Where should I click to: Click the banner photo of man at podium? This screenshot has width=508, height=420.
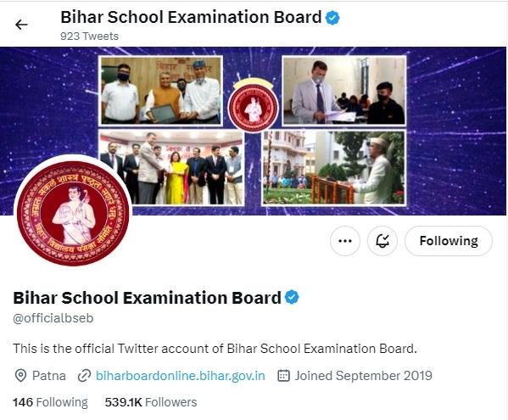[333, 167]
